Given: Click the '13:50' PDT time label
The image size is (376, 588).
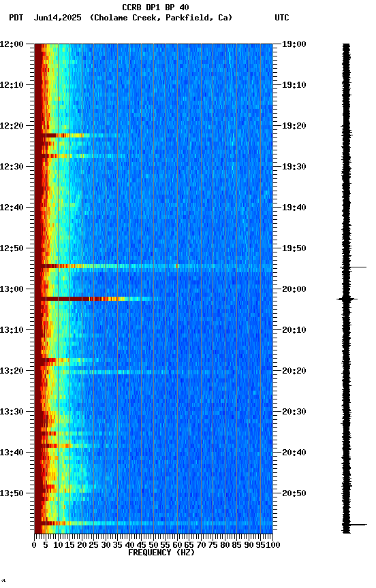Looking at the screenshot, I should pyautogui.click(x=12, y=493).
